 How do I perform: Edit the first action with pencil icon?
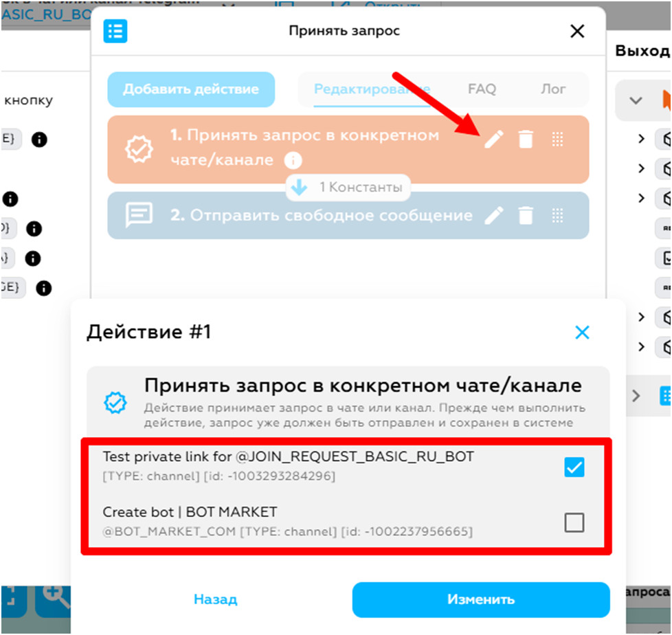click(x=494, y=140)
